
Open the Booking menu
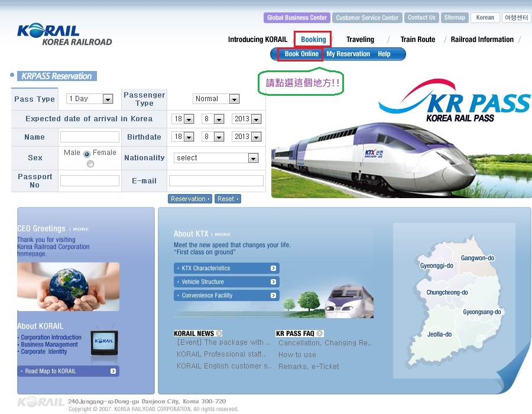coord(313,40)
